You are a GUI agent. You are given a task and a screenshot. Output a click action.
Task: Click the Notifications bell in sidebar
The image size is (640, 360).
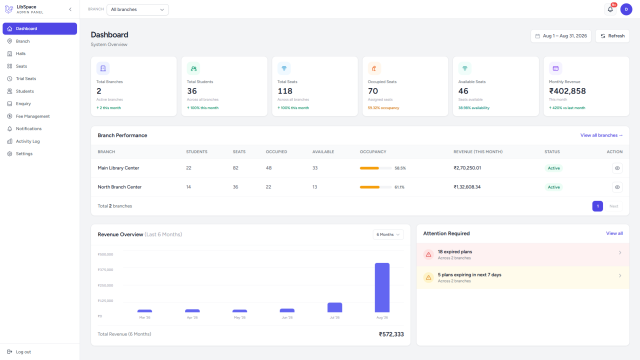point(9,129)
